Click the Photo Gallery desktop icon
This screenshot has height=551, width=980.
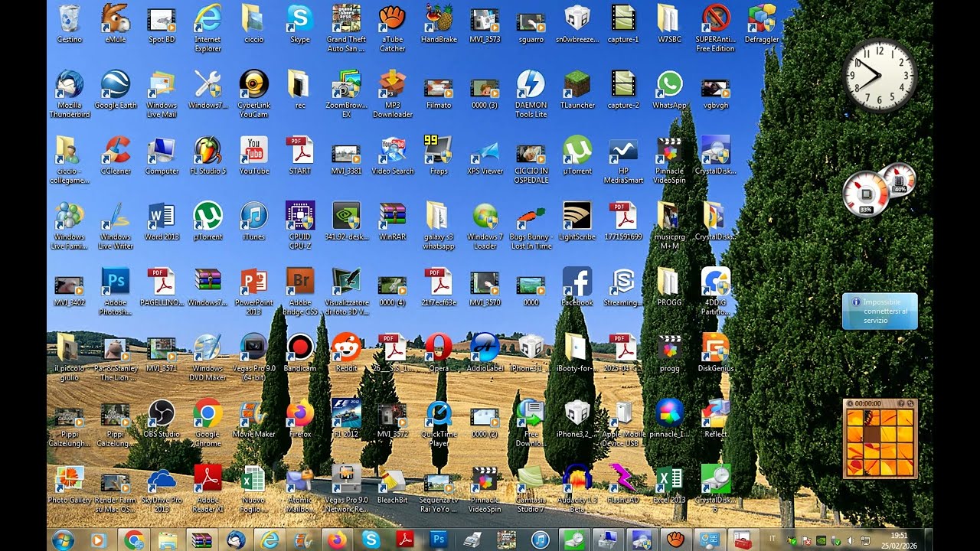pos(70,484)
